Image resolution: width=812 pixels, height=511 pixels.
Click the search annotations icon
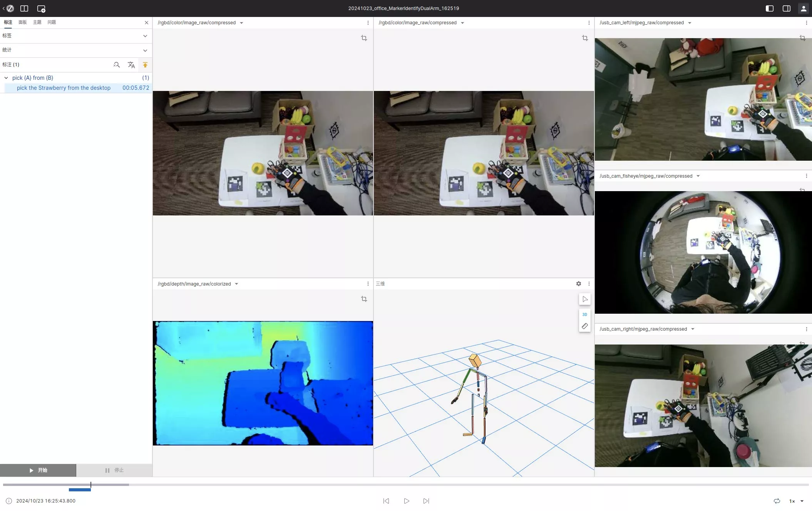click(117, 65)
